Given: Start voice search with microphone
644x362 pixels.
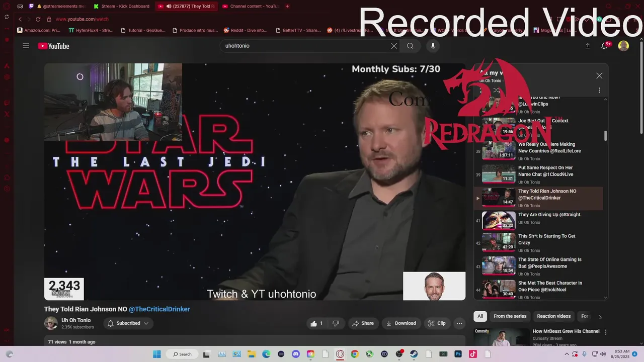Looking at the screenshot, I should (433, 46).
